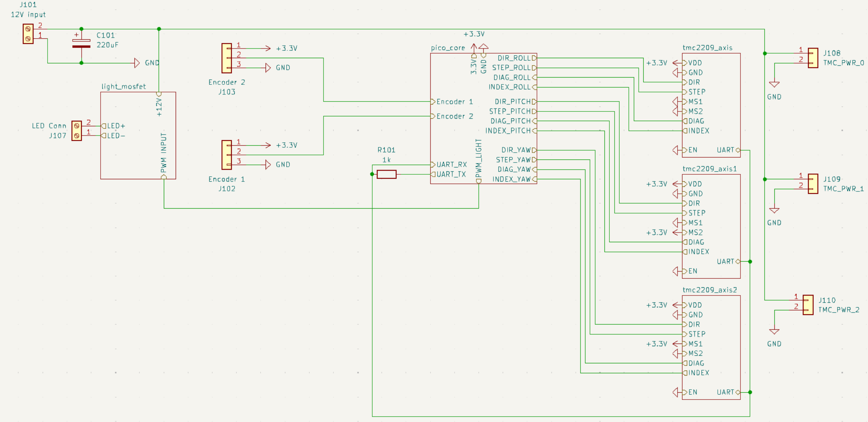Click the Encoder 2 sheet pin on pico_core
Screen dimensions: 868x422
[x=452, y=116]
